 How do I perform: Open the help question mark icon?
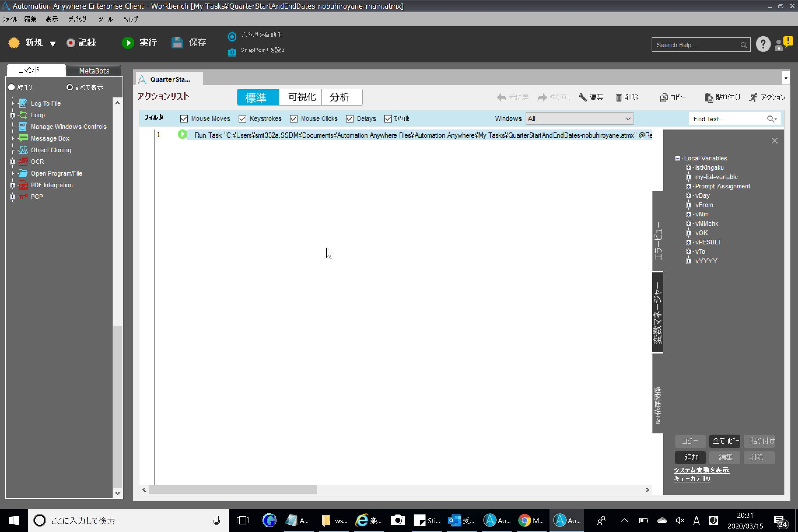pos(763,44)
